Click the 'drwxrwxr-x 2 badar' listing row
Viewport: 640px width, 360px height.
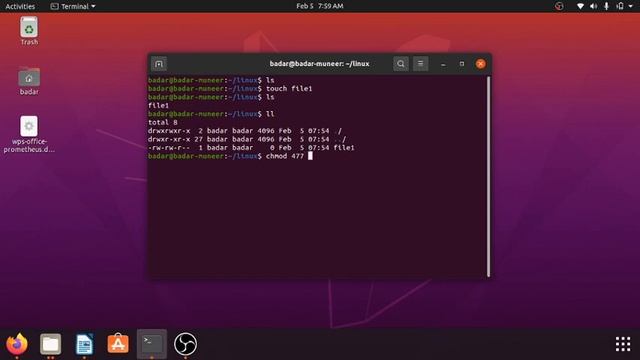click(245, 131)
